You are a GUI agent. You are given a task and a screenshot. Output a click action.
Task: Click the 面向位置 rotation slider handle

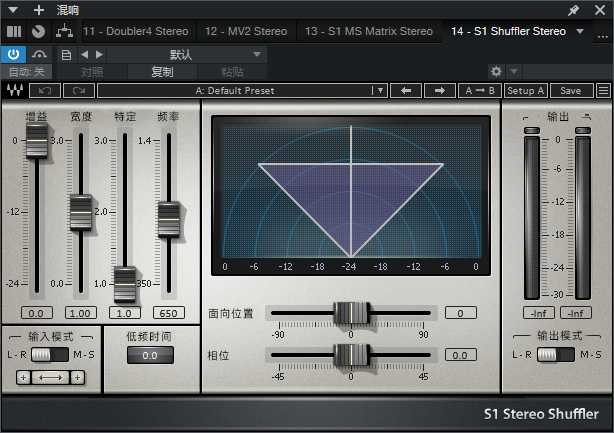coord(351,312)
